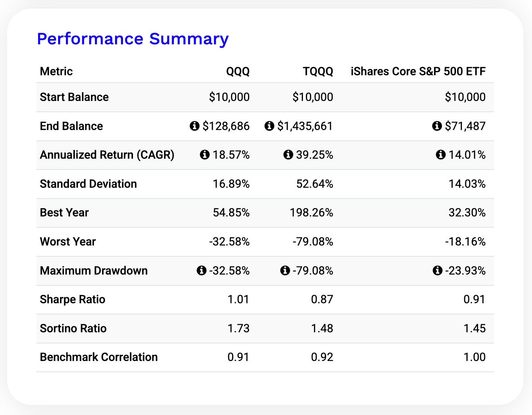
Task: Select the iShares Core S&P 500 ETF header
Action: pos(418,71)
